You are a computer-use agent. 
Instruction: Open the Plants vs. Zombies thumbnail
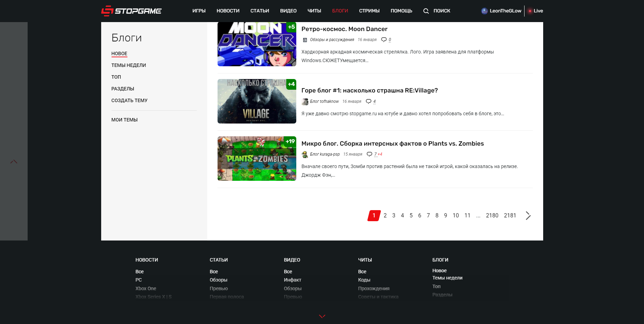pos(257,159)
